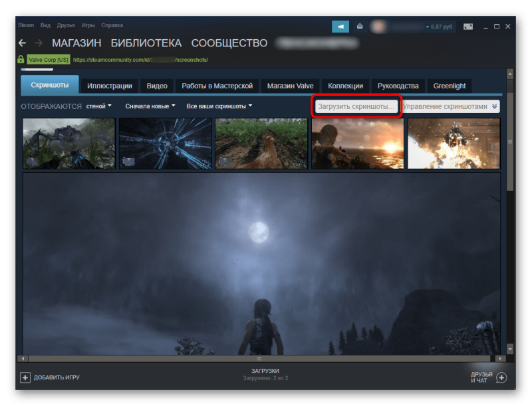Open the Steam menu
Image resolution: width=532 pixels, height=406 pixels.
(26, 25)
